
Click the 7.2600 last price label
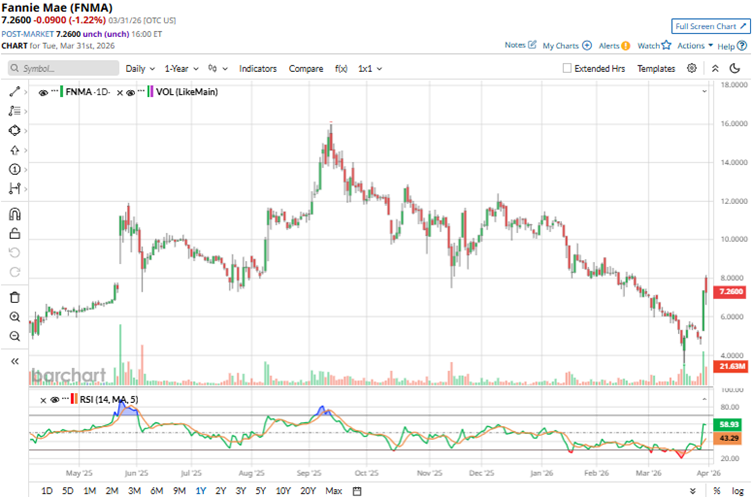pos(729,292)
